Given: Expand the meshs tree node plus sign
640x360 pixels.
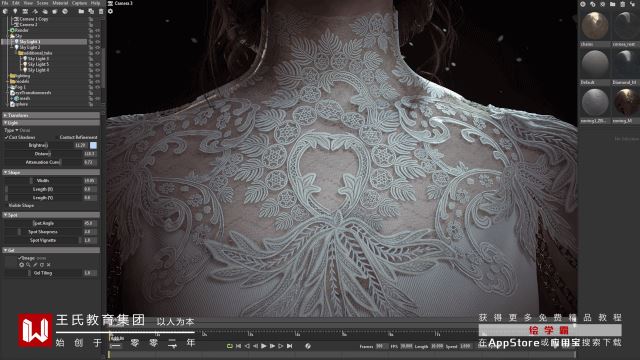Looking at the screenshot, I should coord(11,98).
